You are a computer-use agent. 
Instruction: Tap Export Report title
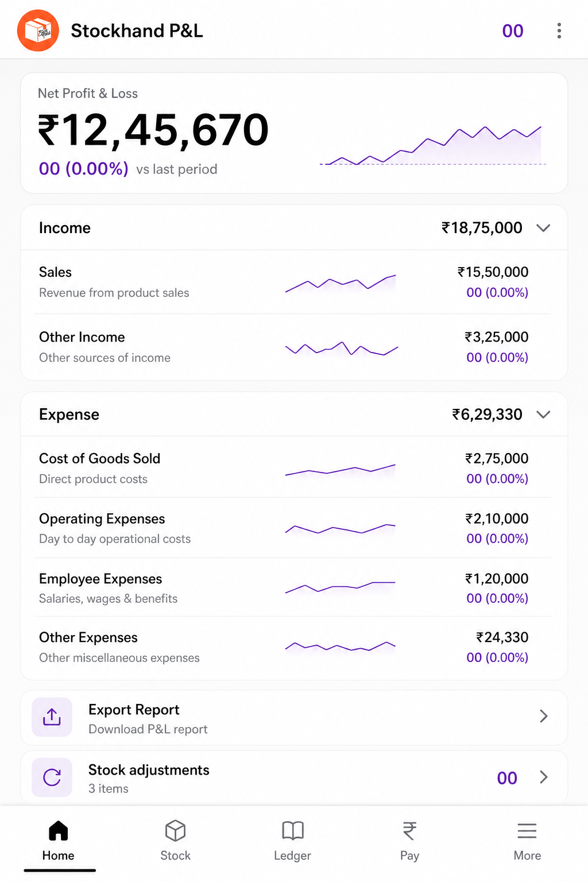coord(134,710)
